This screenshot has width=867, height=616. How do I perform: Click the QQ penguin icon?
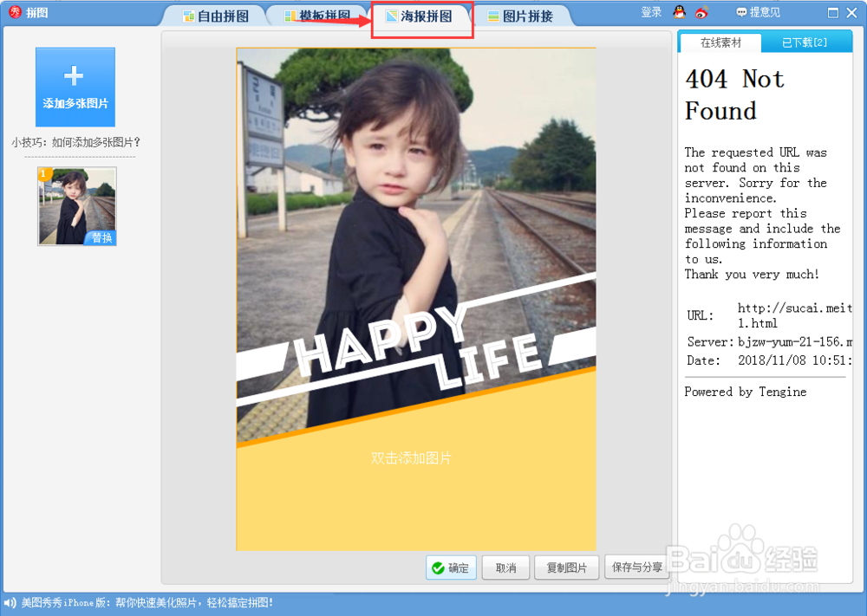[679, 12]
